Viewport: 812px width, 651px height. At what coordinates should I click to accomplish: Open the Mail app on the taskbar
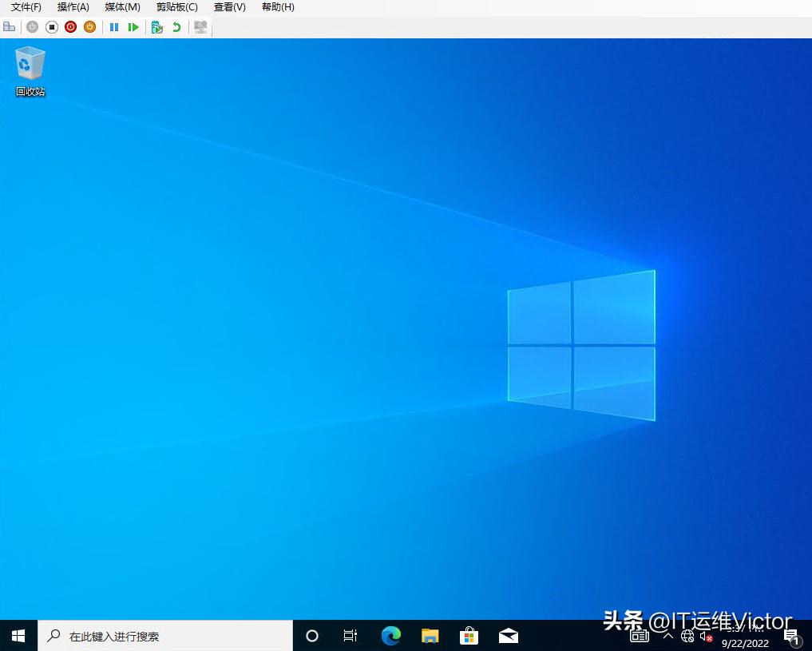click(x=509, y=635)
